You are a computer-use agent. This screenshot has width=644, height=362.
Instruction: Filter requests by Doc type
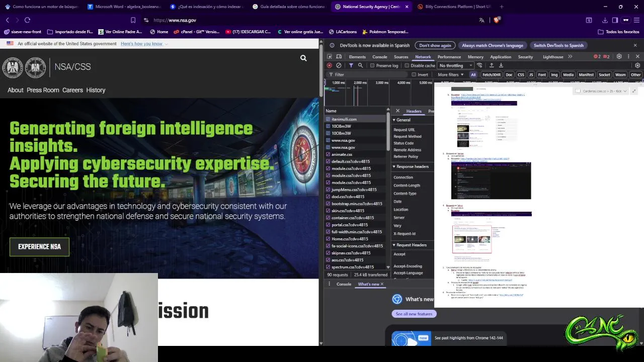pyautogui.click(x=509, y=74)
